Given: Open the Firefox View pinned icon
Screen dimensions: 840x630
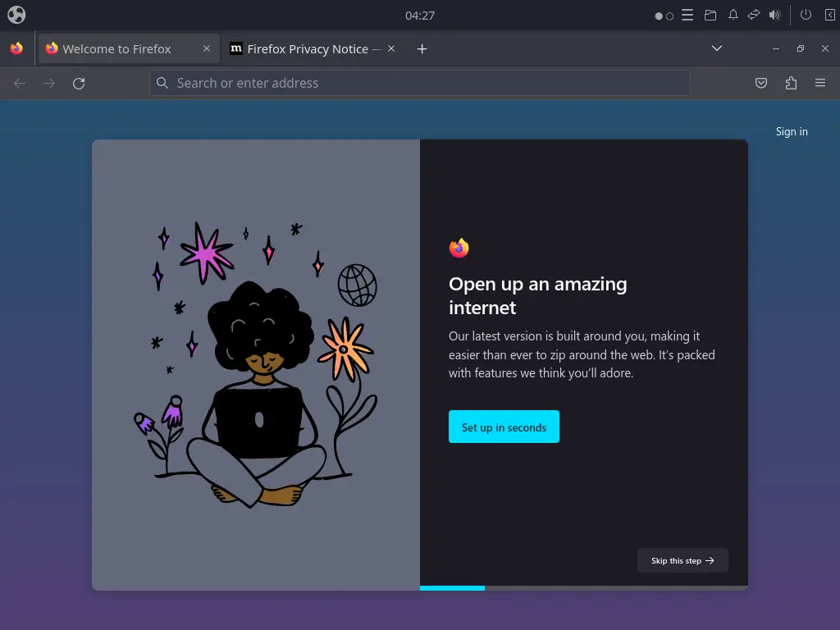Looking at the screenshot, I should click(x=16, y=48).
